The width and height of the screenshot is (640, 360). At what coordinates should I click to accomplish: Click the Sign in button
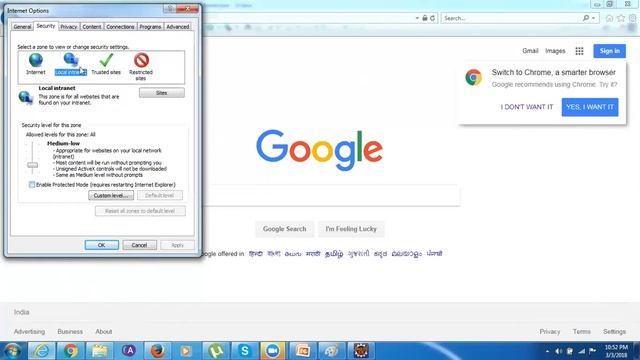(609, 51)
